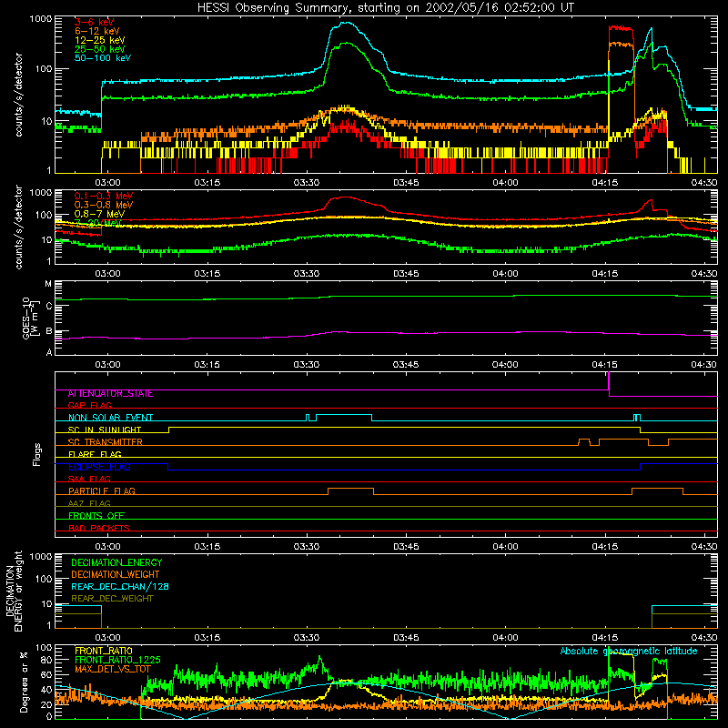Select the green FRONT_RATIO_1225 legend label
Image resolution: width=728 pixels, height=728 pixels.
click(117, 660)
